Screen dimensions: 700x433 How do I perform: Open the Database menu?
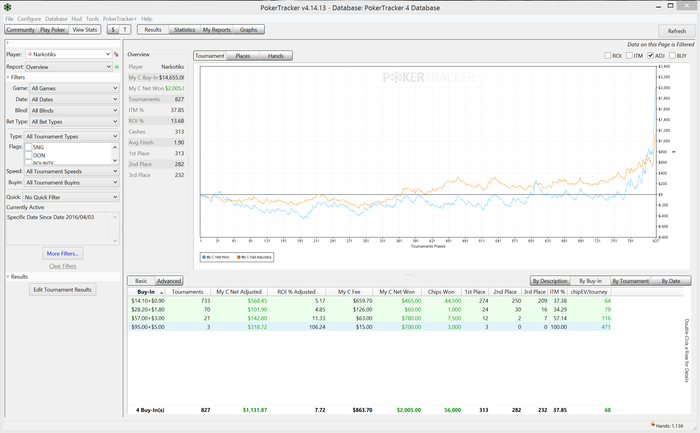tap(56, 19)
